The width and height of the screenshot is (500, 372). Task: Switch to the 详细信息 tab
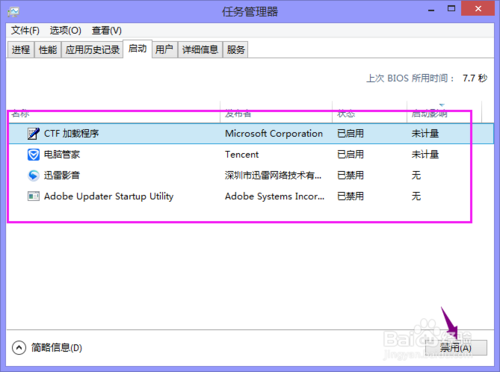tap(200, 50)
